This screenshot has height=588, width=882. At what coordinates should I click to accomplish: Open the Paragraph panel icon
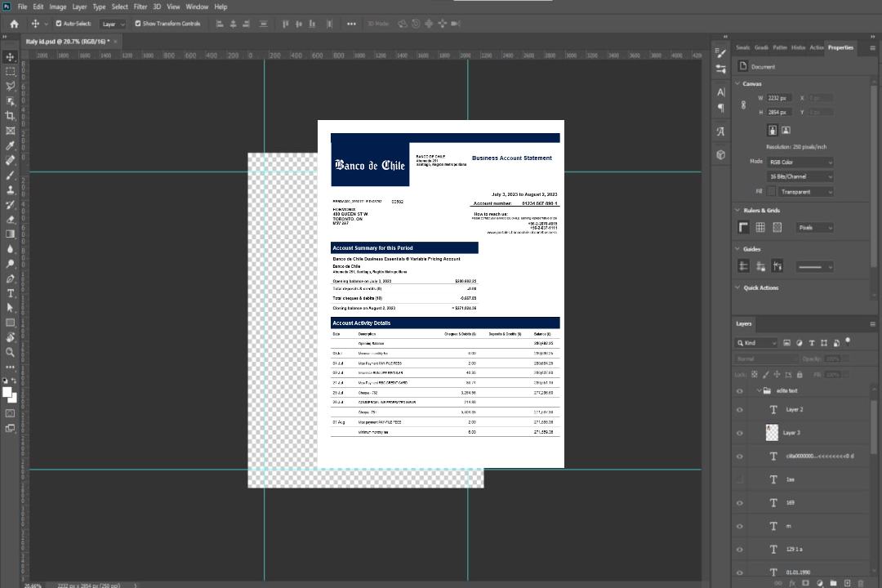720,108
